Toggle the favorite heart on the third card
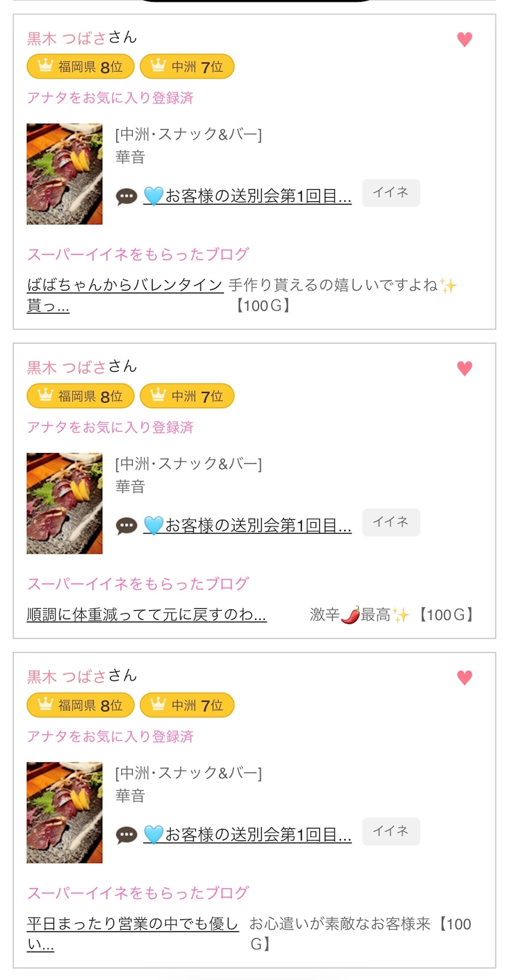 pos(464,677)
